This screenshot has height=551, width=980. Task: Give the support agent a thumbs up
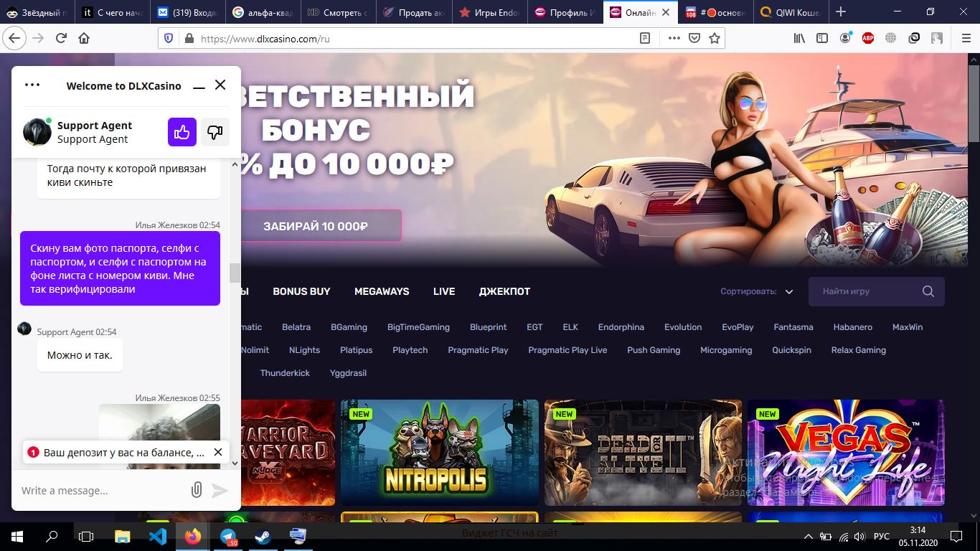click(182, 132)
